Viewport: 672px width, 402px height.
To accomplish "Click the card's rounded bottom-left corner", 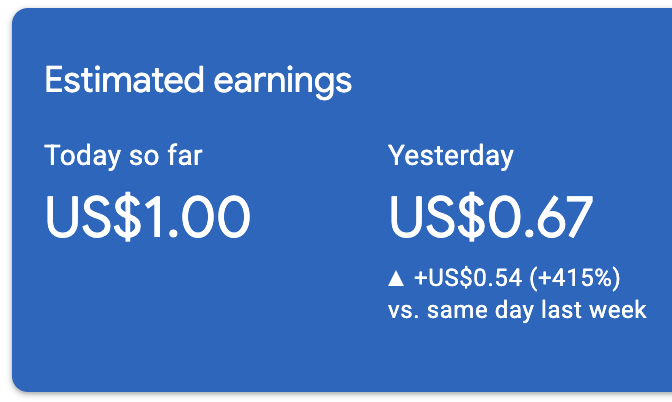I will click(20, 382).
